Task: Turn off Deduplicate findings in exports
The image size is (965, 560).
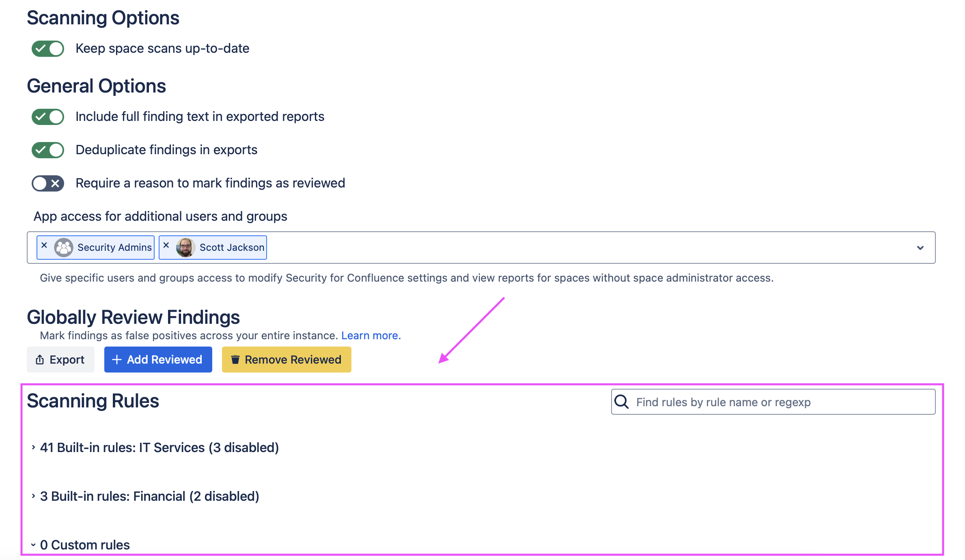Action: [x=48, y=150]
